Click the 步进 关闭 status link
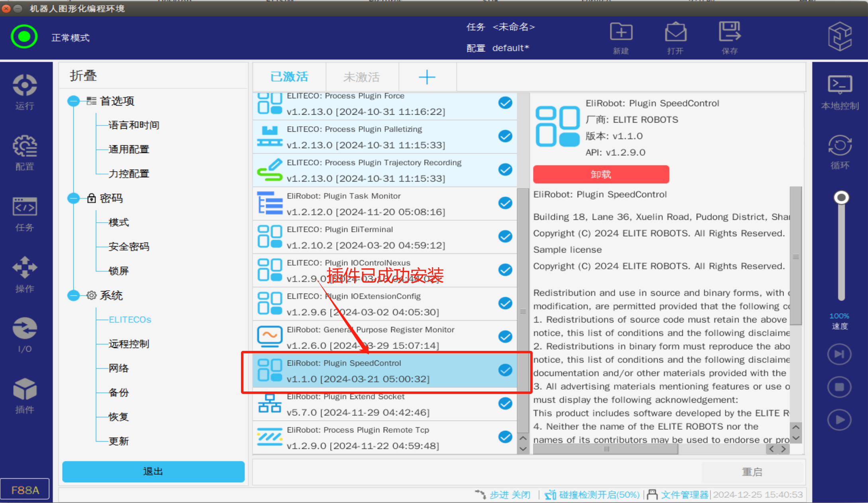This screenshot has height=503, width=868. pos(510,495)
